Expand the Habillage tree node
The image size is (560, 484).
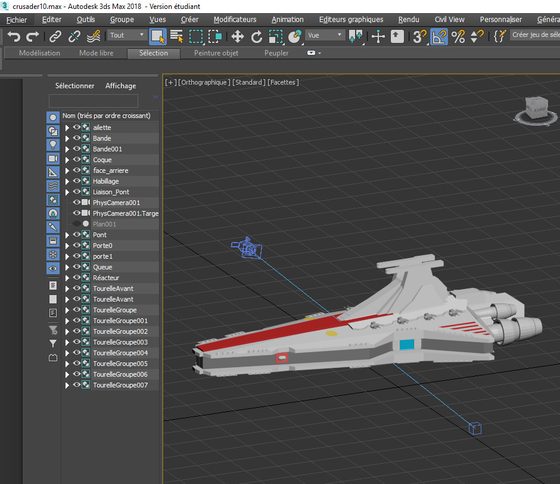pos(67,181)
